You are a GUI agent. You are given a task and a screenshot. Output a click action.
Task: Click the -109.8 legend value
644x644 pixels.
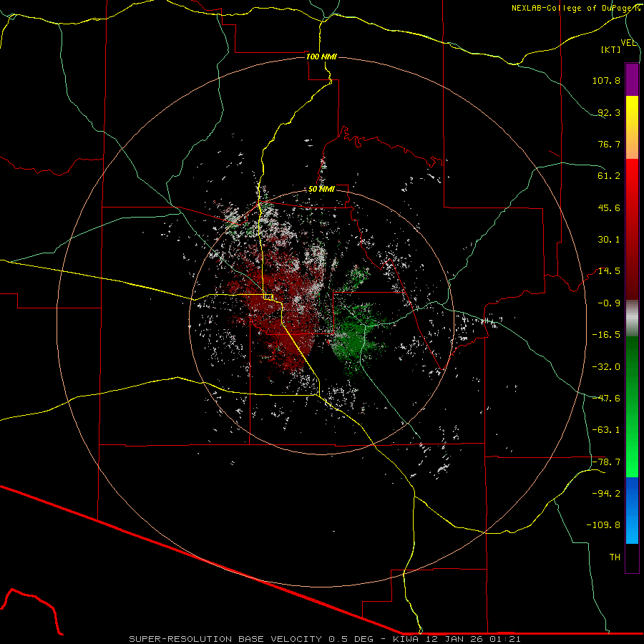click(x=603, y=525)
